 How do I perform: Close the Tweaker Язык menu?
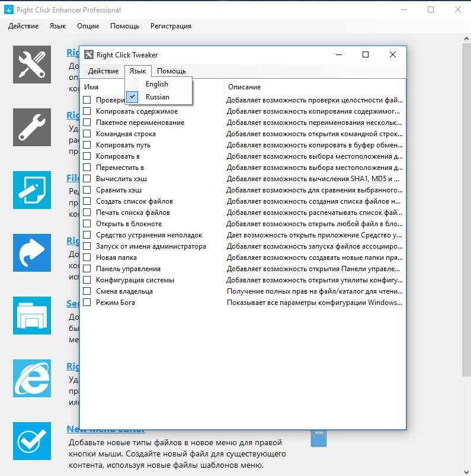point(137,71)
